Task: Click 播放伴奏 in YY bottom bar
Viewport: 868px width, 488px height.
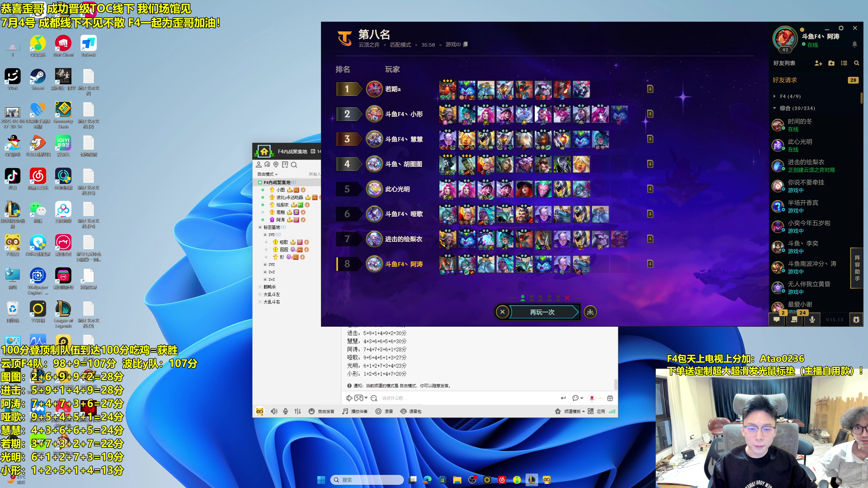Action: pyautogui.click(x=355, y=411)
